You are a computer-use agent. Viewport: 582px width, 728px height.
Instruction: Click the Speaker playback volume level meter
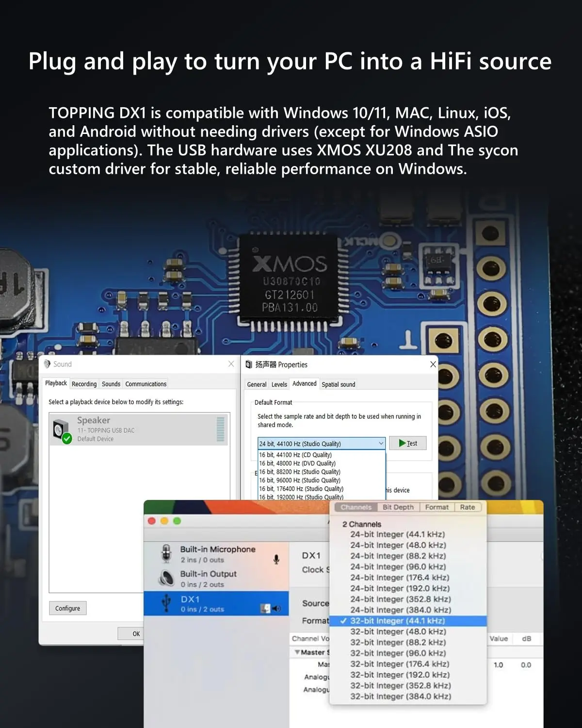point(221,430)
